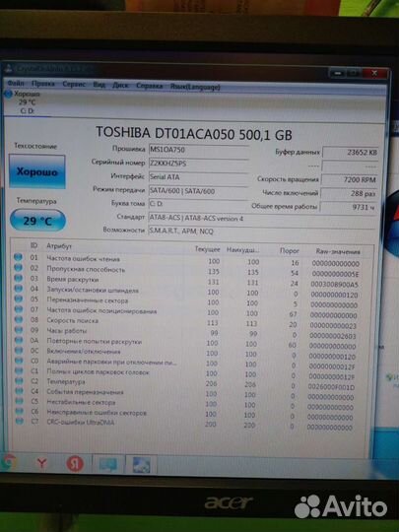The image size is (399, 532).
Task: Click the status icon for Переназначенные сектора row
Action: click(x=19, y=299)
